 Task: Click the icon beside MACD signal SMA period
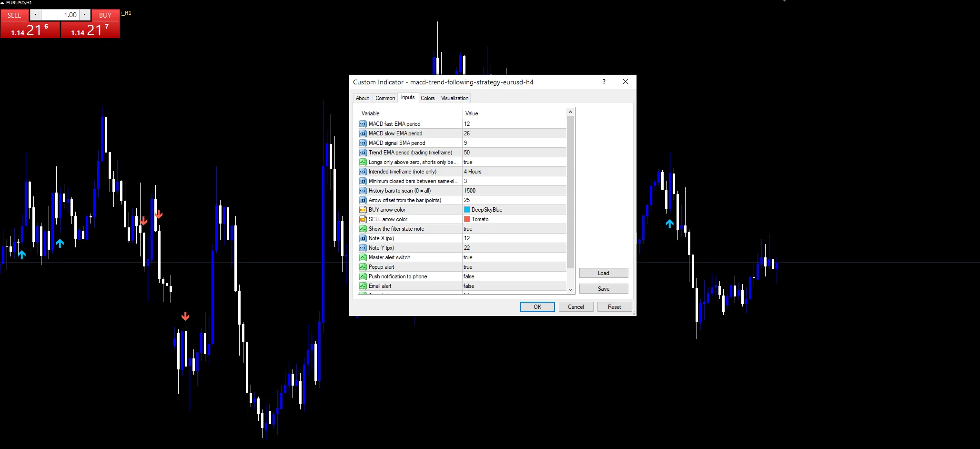tap(363, 143)
